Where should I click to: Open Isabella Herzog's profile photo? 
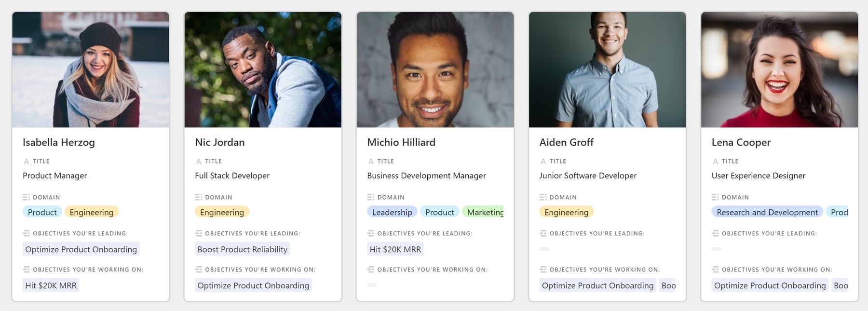[x=91, y=70]
